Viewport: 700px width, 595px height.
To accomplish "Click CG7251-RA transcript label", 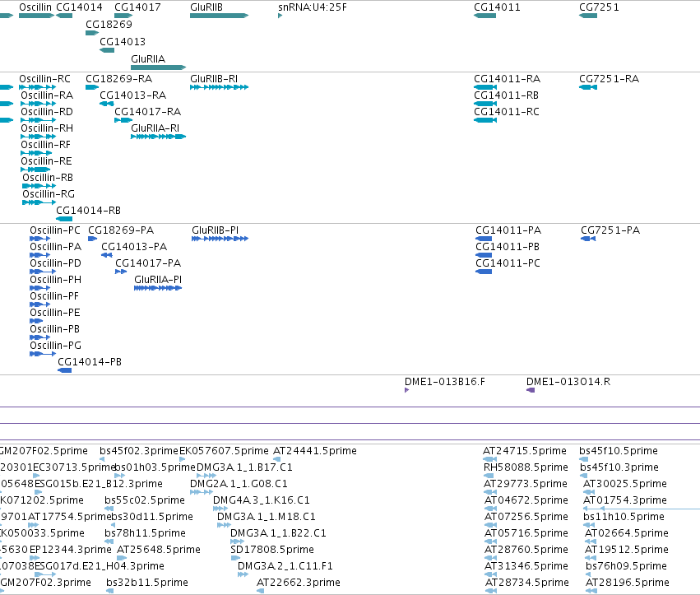I will pos(609,79).
